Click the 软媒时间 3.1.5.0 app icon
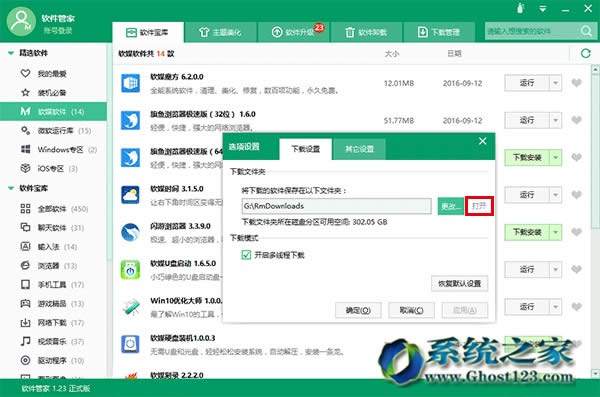 [130, 195]
